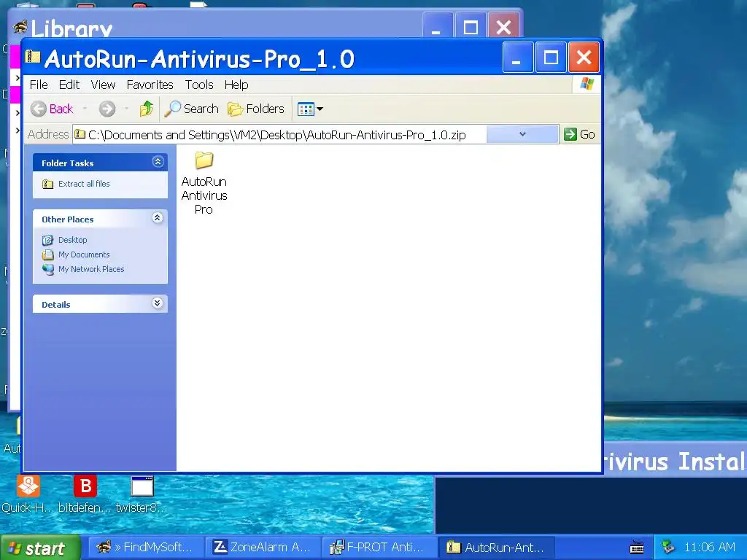Collapse the Other Places panel
Viewport: 747px width, 560px height.
click(x=158, y=218)
